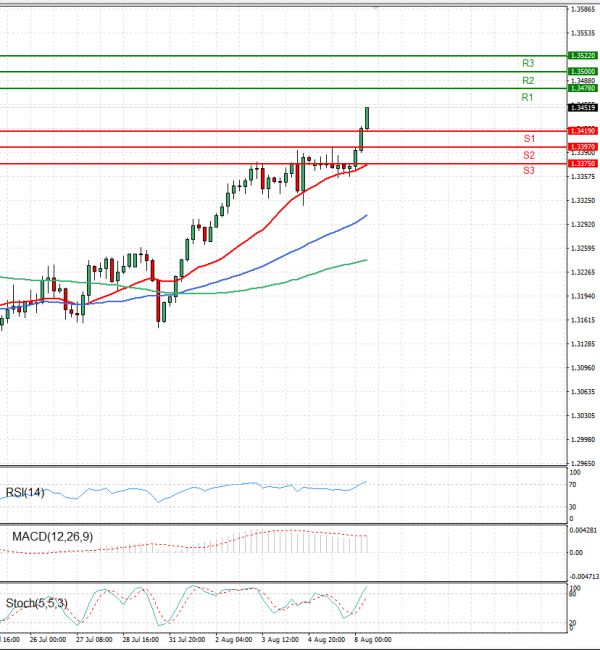Select the S2 support label
600x650 pixels.
point(529,155)
